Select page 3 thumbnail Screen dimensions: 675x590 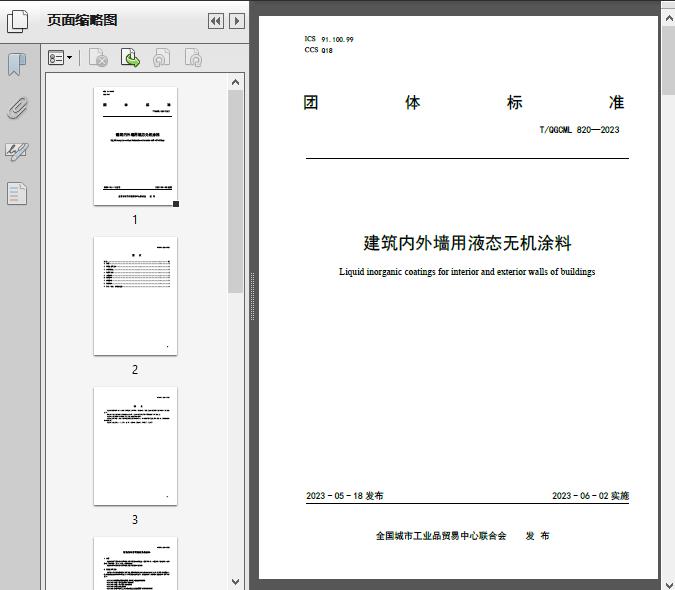(135, 446)
